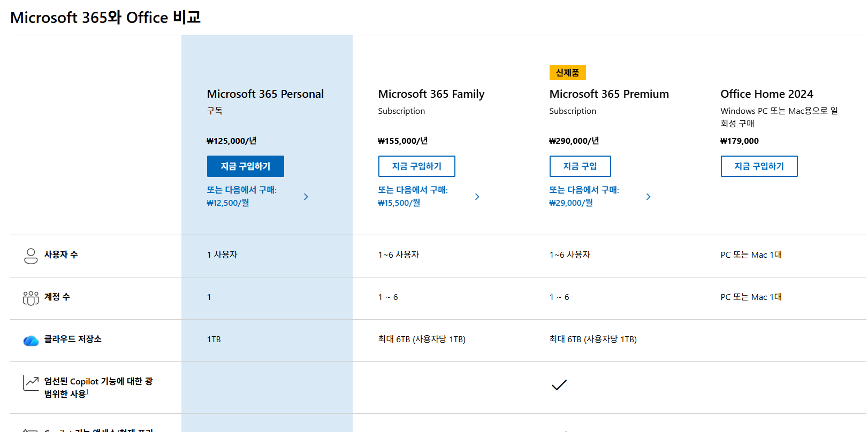Image resolution: width=868 pixels, height=432 pixels.
Task: Click the '1 ~ 6' accounts cell under Family
Action: [388, 297]
